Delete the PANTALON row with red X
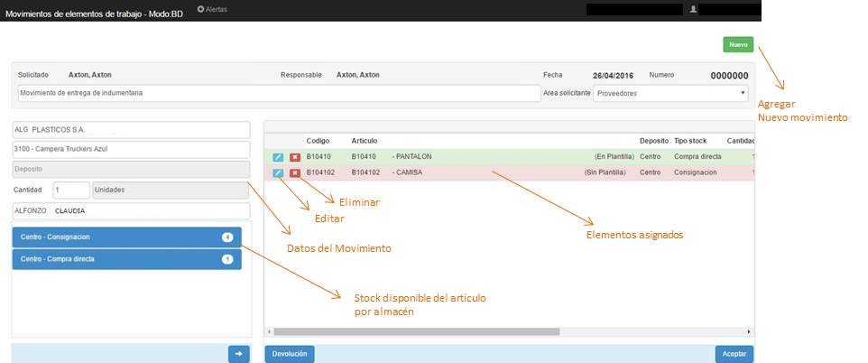The image size is (868, 363). pos(295,157)
